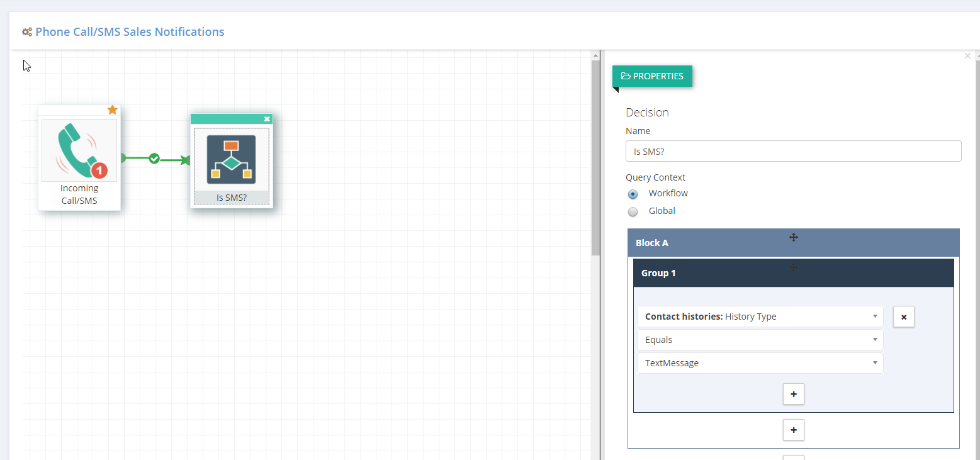Click the green checkmark on the connector line
Screen dimensions: 980x460
point(154,159)
